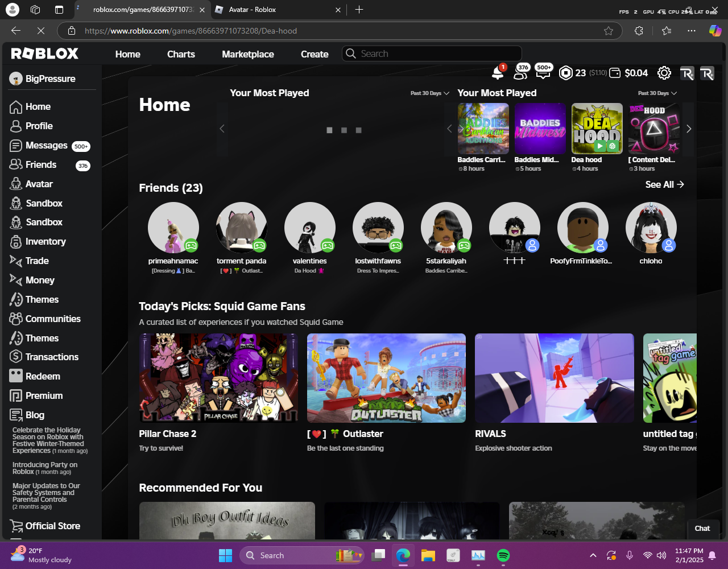
Task: Go back using the browser back arrow
Action: pyautogui.click(x=16, y=31)
